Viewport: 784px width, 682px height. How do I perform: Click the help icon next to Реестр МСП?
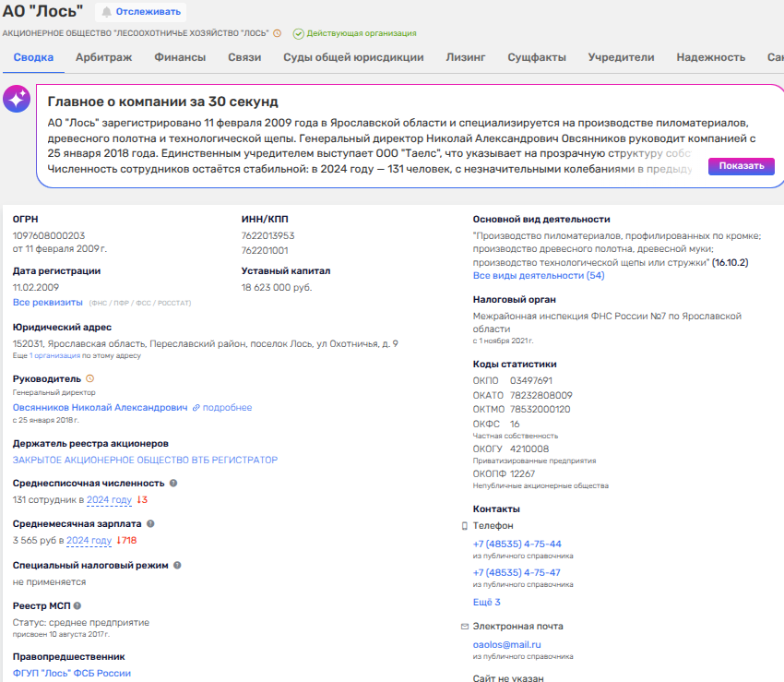click(77, 605)
